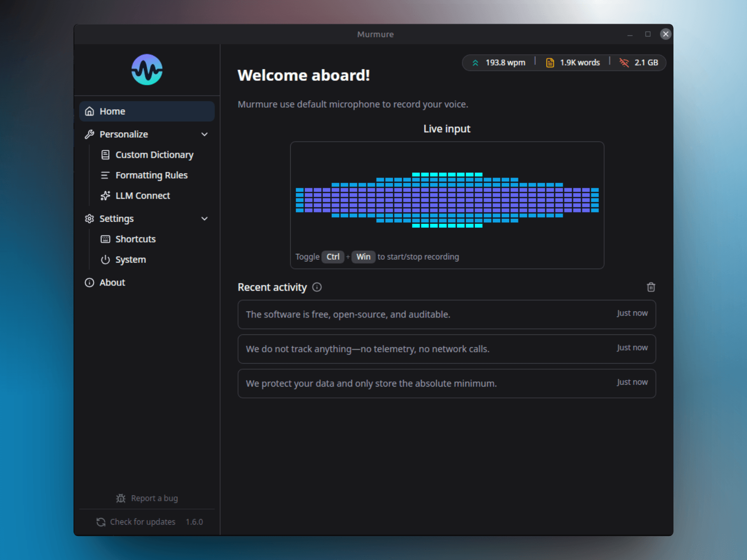Open the About page
Image resolution: width=747 pixels, height=560 pixels.
(112, 282)
